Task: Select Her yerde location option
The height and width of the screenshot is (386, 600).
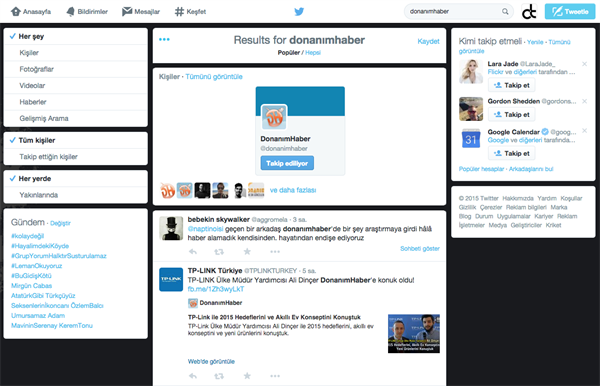Action: click(x=76, y=179)
